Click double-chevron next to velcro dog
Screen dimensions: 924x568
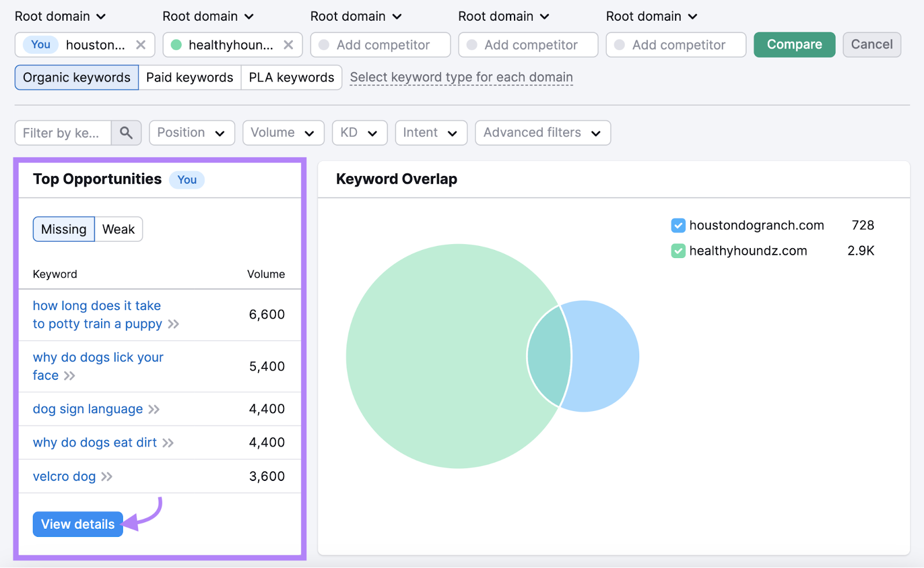pos(107,477)
